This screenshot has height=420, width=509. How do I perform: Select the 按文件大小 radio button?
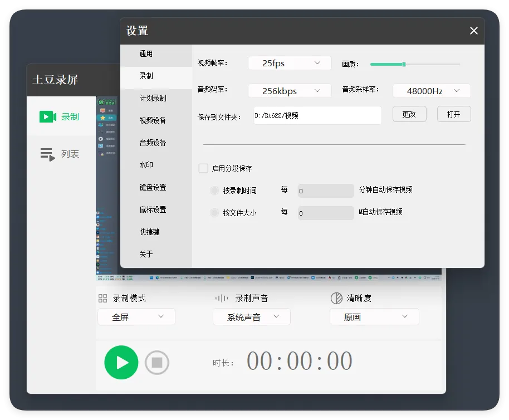[214, 213]
